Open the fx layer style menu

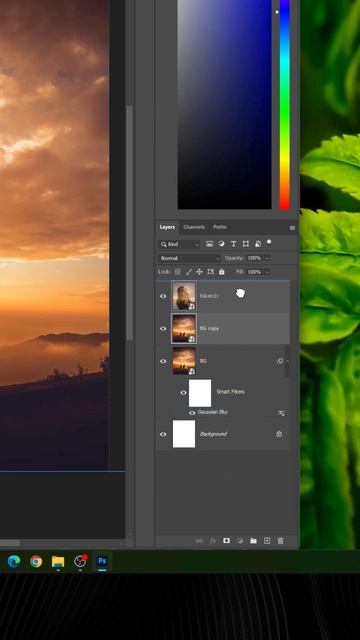213,541
